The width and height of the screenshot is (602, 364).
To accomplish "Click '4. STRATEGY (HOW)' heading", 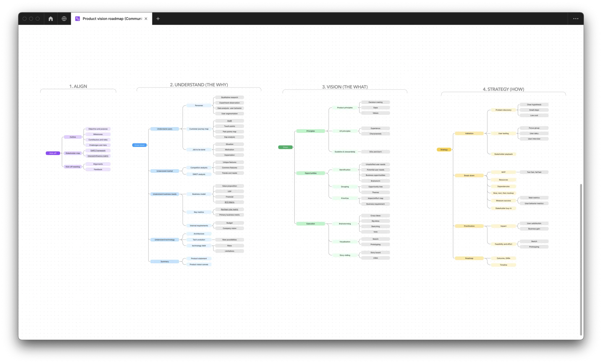I will click(503, 89).
